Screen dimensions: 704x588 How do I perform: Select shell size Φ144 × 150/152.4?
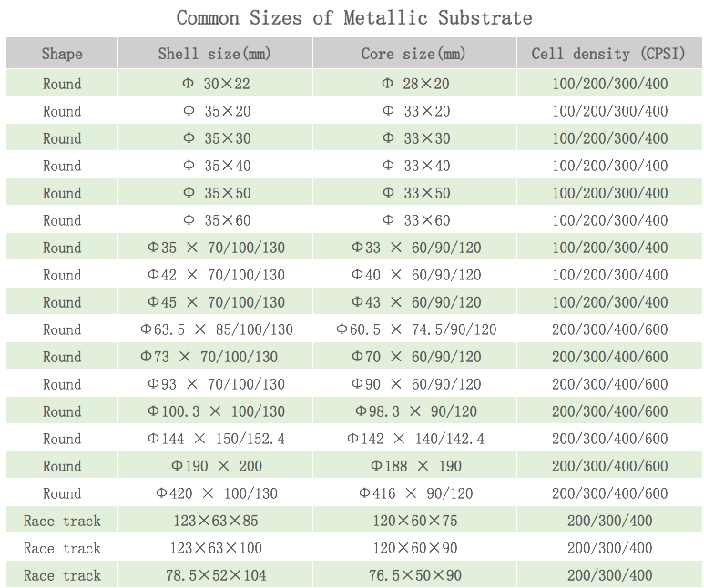216,439
